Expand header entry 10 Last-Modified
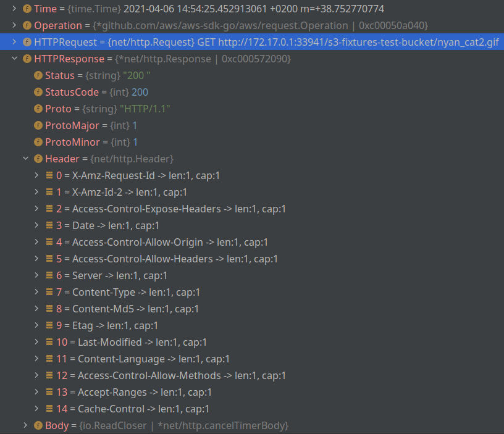Image resolution: width=504 pixels, height=434 pixels. (36, 342)
